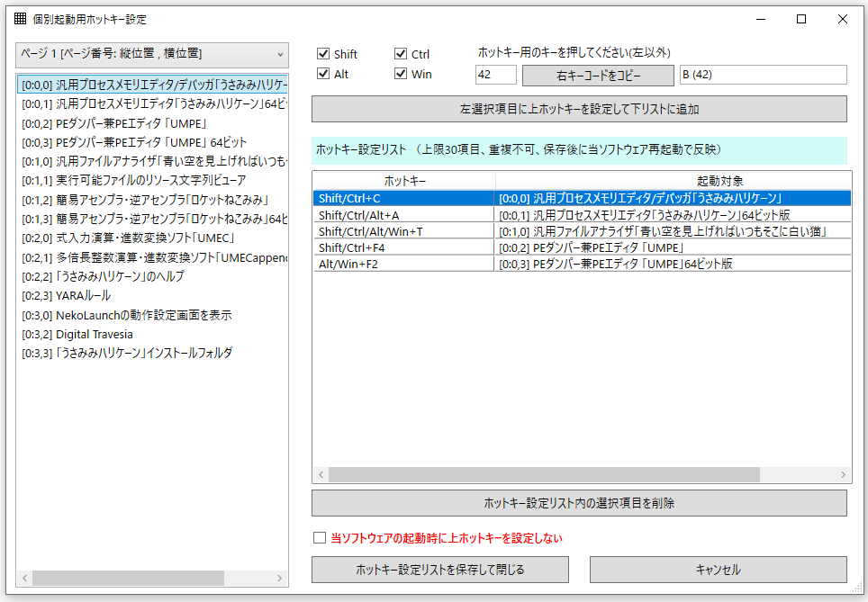868x602 pixels.
Task: Uncheck the Alt modifier checkbox
Action: click(x=323, y=74)
